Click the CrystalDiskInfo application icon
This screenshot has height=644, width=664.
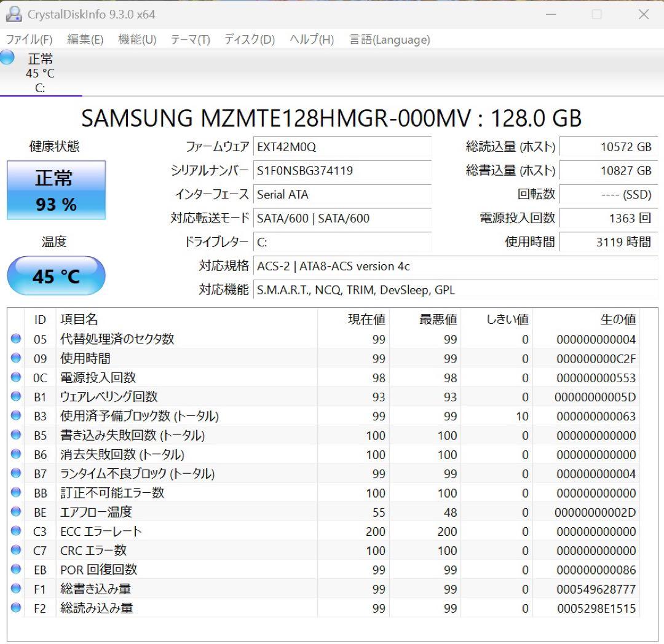[x=14, y=14]
